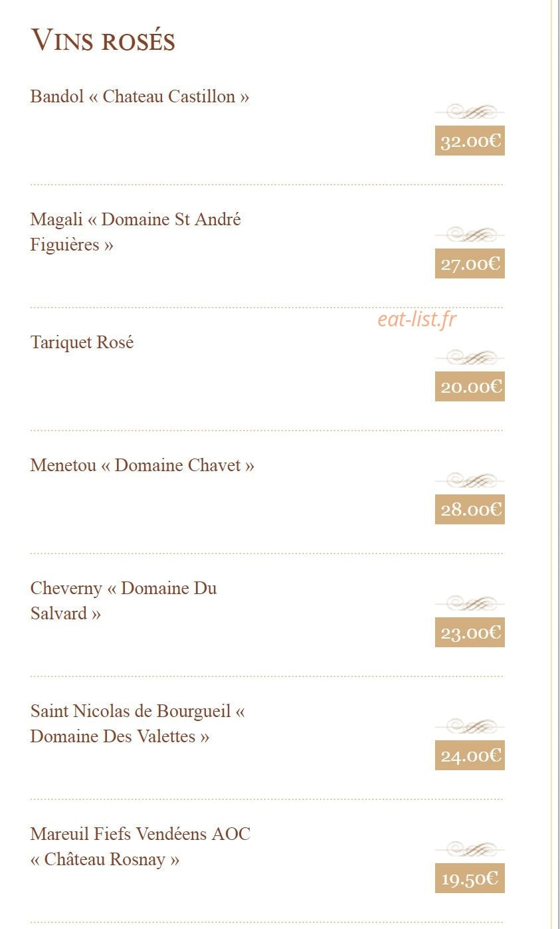The height and width of the screenshot is (929, 560).
Task: Click the 28.00€ price badge
Action: (x=470, y=510)
